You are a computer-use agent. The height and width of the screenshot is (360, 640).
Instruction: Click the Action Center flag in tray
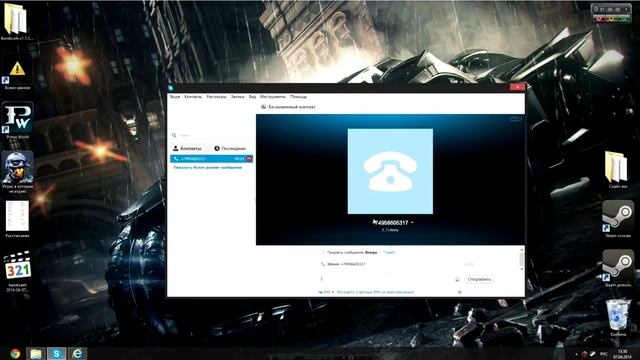click(593, 354)
